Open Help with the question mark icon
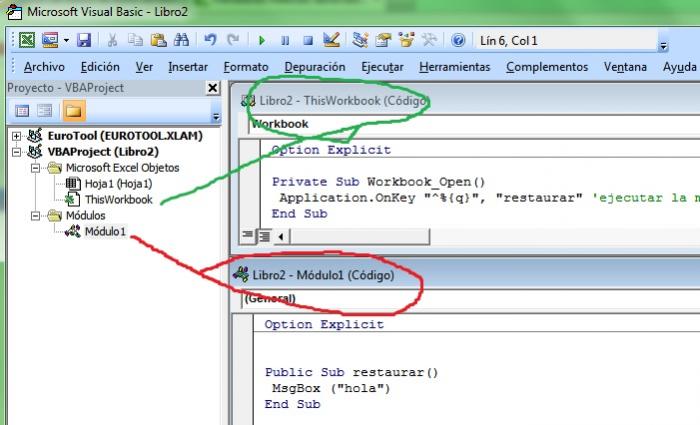Viewport: 700px width, 425px height. [458, 40]
